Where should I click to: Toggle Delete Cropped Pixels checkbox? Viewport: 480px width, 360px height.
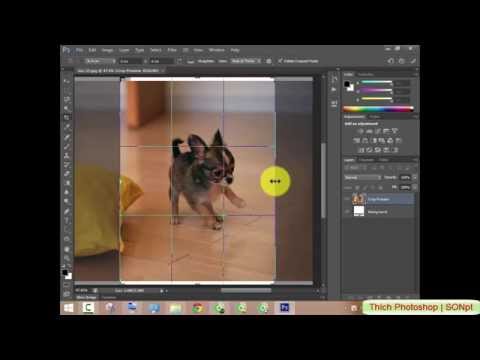[280, 61]
